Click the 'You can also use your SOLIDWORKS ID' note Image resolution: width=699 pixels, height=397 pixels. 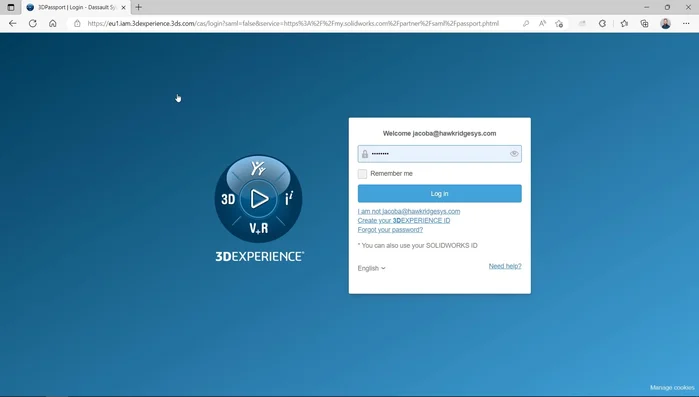pyautogui.click(x=418, y=246)
